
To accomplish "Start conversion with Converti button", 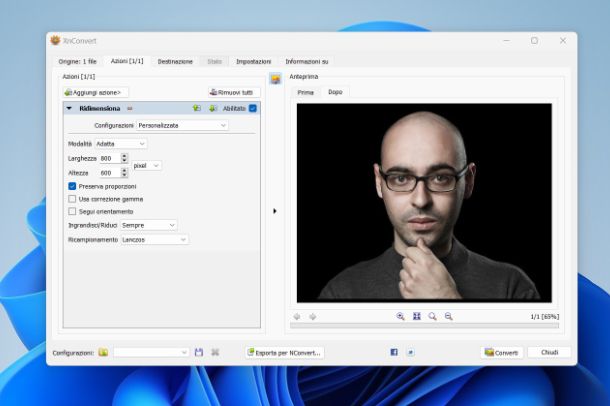I will tap(501, 353).
